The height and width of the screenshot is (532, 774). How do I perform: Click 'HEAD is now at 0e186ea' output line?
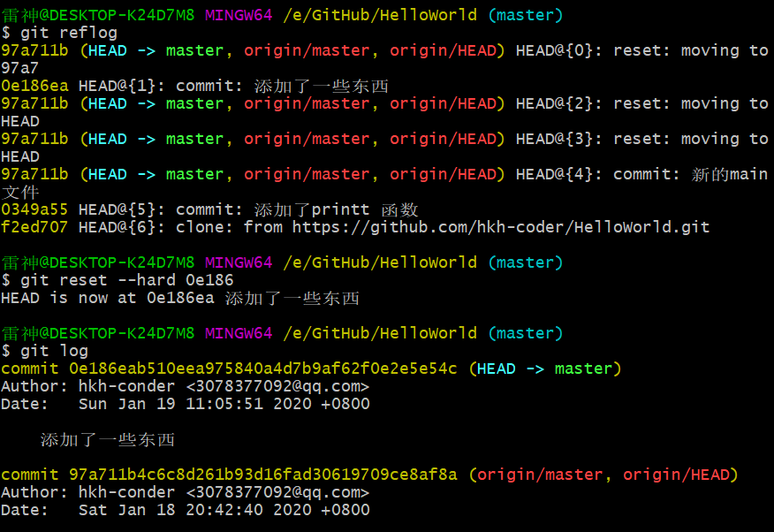(180, 298)
